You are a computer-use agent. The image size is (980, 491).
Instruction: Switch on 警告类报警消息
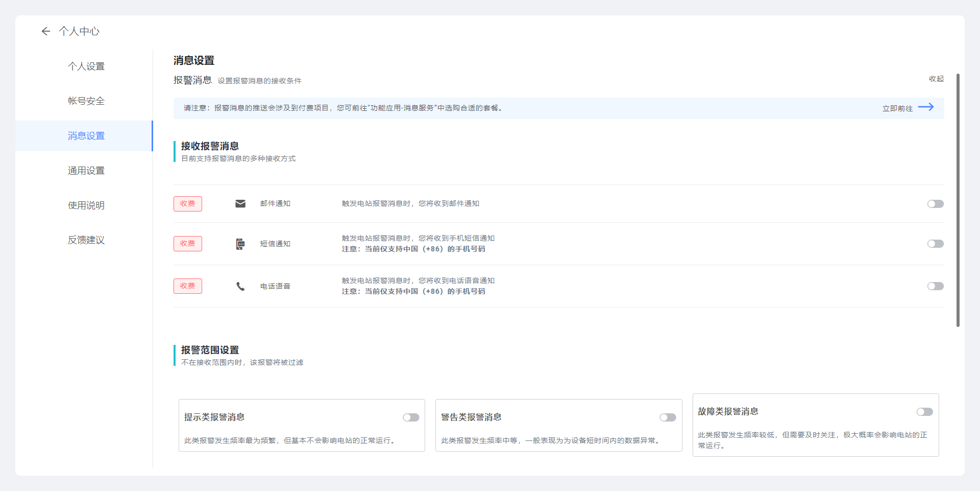668,417
